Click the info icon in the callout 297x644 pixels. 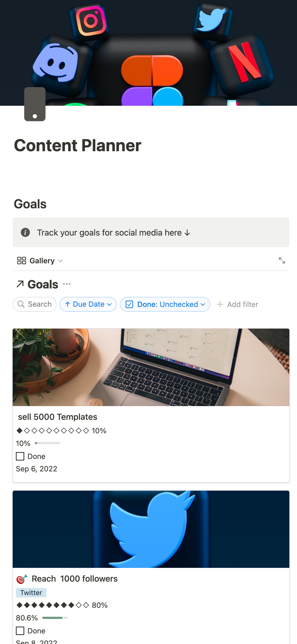tap(25, 232)
